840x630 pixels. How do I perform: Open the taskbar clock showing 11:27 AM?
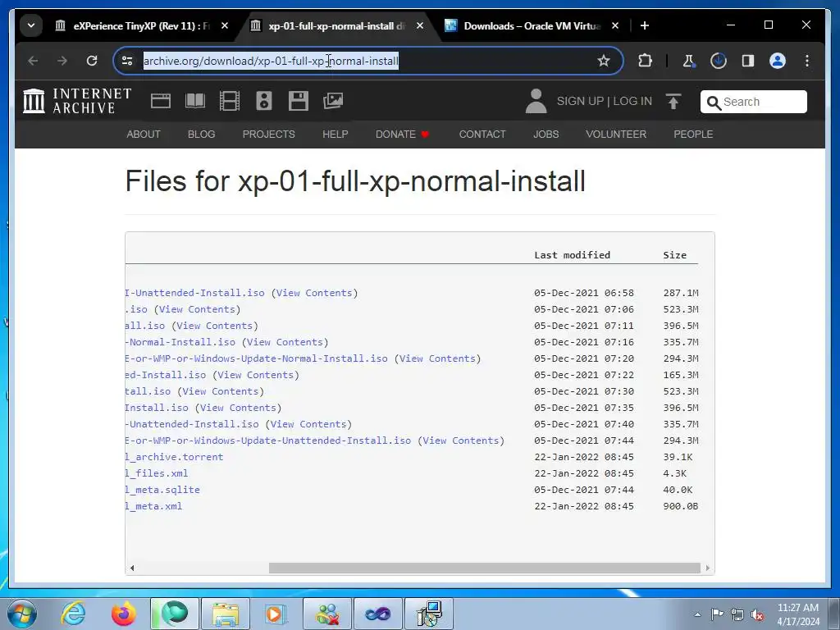798,614
